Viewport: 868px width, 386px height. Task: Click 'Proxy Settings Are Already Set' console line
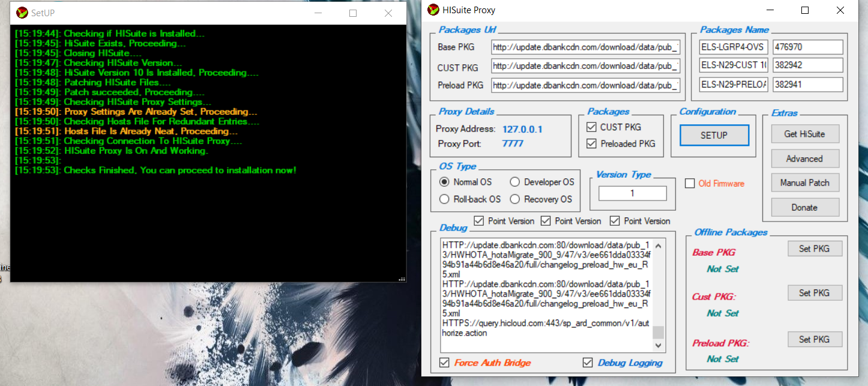coord(136,112)
